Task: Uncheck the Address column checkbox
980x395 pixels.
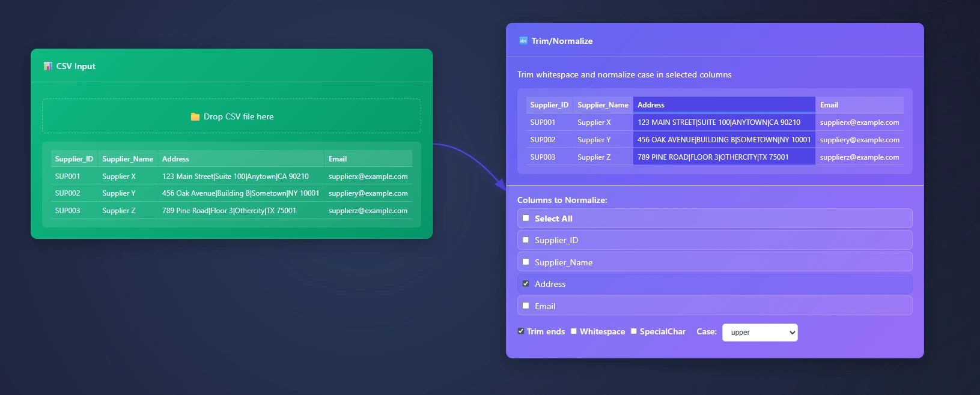Action: [526, 284]
